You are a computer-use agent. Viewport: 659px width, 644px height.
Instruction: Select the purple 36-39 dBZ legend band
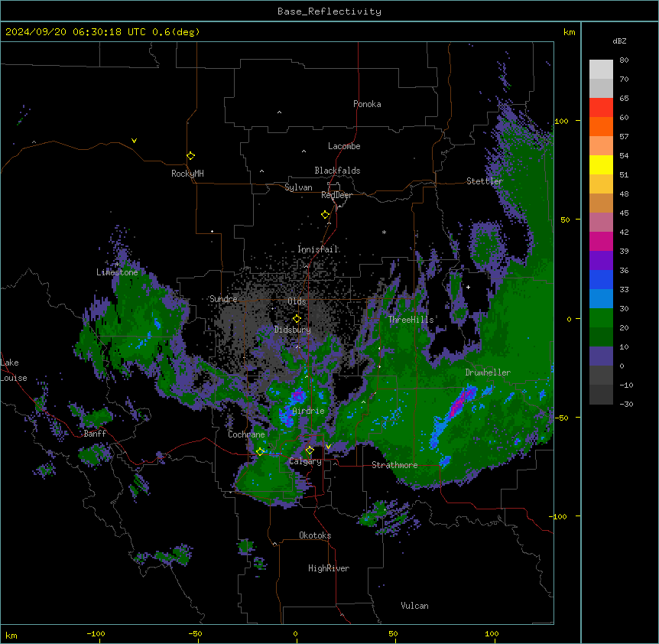601,261
